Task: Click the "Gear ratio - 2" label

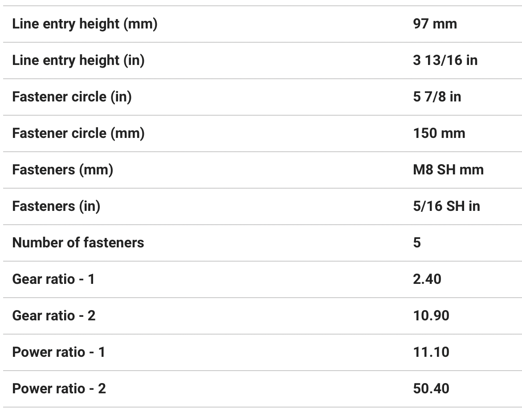Action: (54, 316)
